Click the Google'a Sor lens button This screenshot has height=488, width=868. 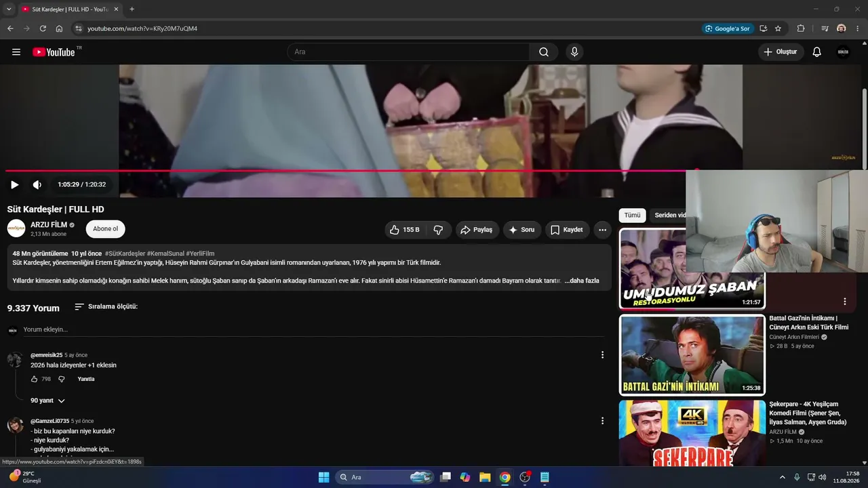[x=728, y=28]
